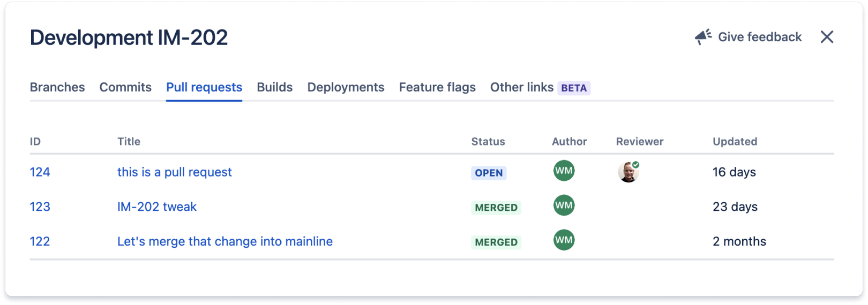Open the Commits tab

[x=125, y=87]
